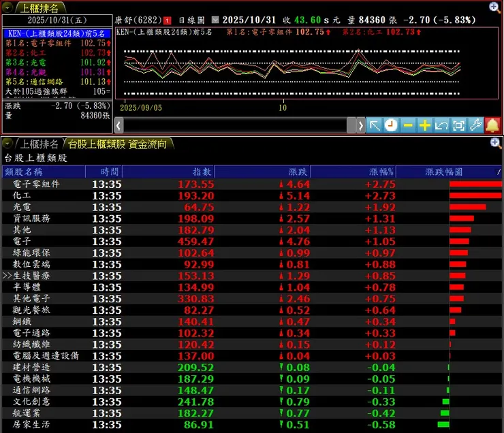
Task: Select the 電子 sector row
Action: [x=252, y=241]
